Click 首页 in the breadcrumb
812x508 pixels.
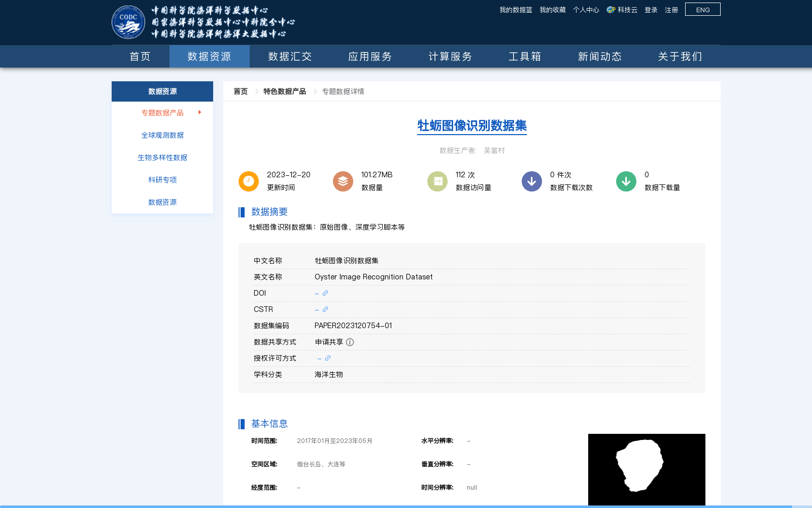pyautogui.click(x=241, y=91)
